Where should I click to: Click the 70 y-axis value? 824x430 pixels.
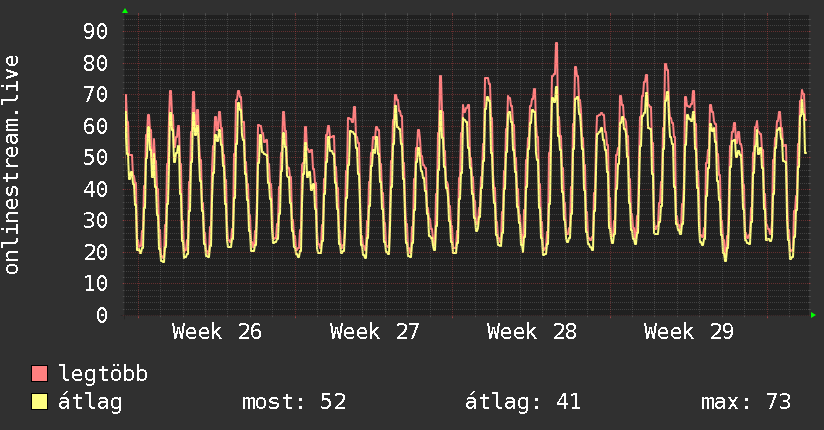[x=96, y=95]
